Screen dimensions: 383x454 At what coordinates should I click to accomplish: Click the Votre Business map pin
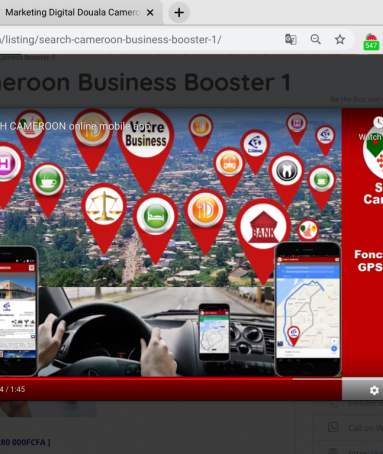point(146,136)
